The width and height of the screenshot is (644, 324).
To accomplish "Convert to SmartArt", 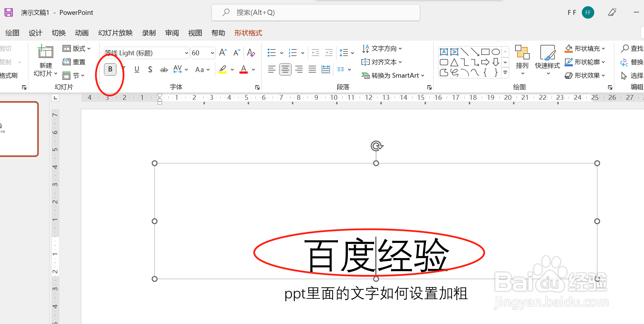I will point(392,75).
